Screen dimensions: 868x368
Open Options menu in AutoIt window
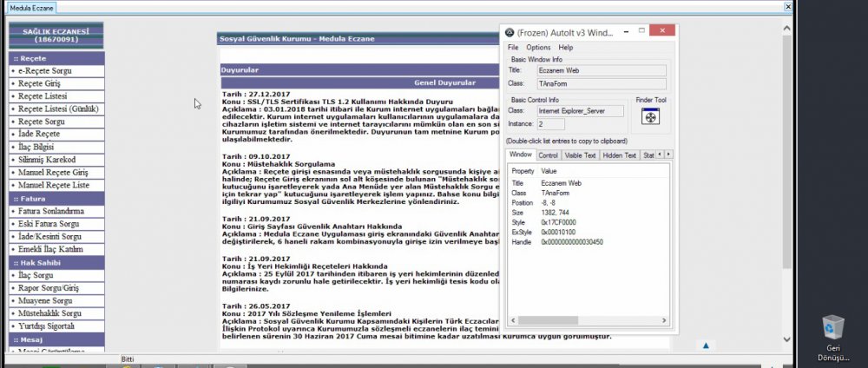[x=538, y=48]
